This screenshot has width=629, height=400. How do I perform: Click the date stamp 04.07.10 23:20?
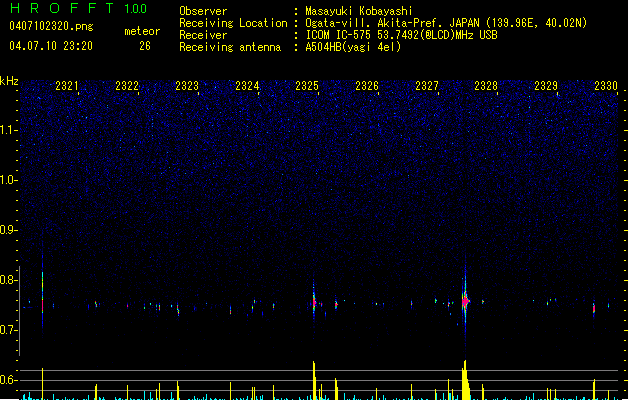coord(51,46)
